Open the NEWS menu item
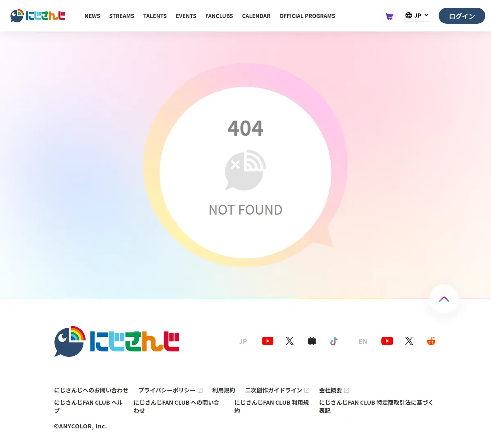Viewport: 491px width, 448px height. 92,16
